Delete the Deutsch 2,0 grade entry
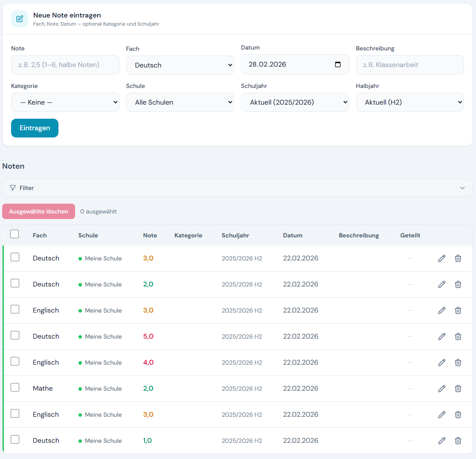476x459 pixels. click(458, 284)
